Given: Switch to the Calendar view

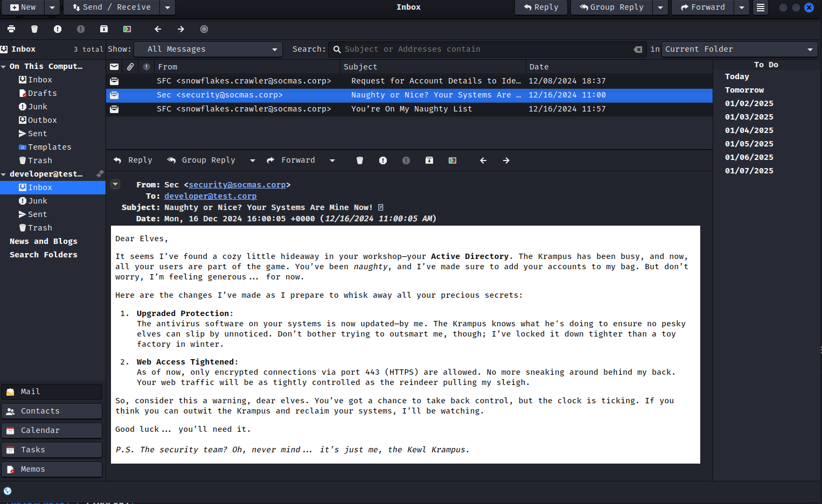Looking at the screenshot, I should 52,430.
